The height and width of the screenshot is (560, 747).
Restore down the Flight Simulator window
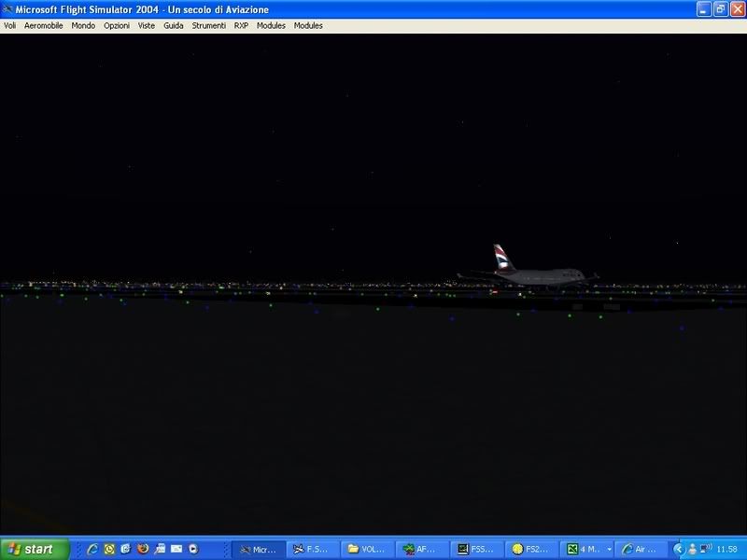coord(720,9)
